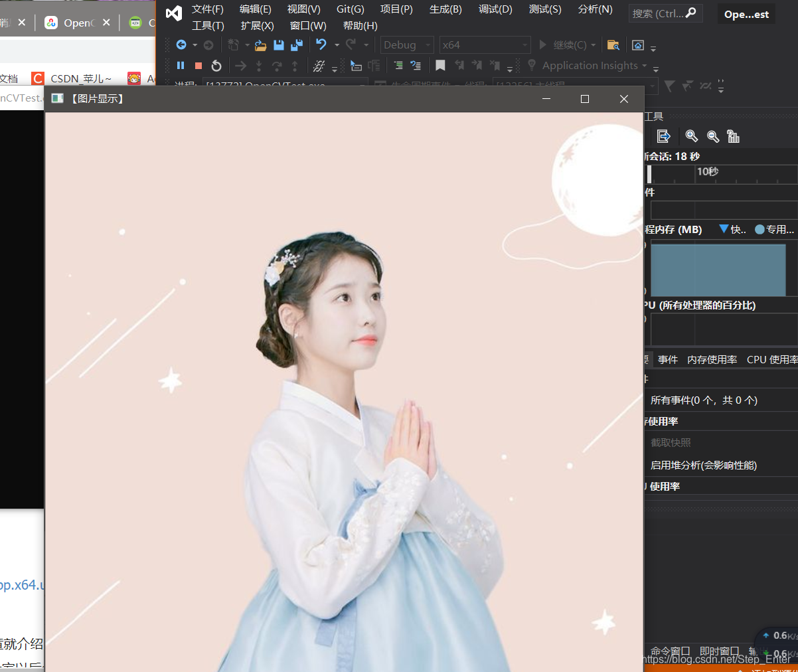Zoom in on the memory timeline with magnifier icon
Viewport: 798px width, 672px height.
691,136
